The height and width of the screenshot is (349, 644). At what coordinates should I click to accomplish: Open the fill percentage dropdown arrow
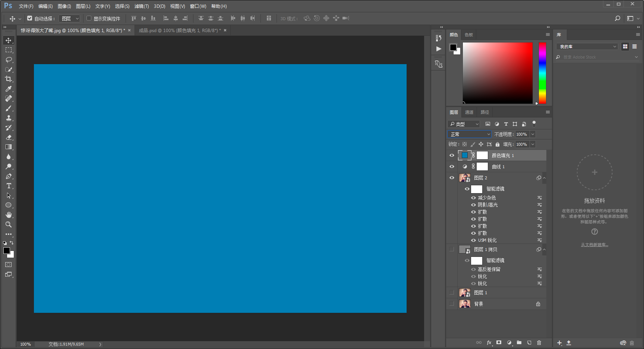[x=533, y=144]
